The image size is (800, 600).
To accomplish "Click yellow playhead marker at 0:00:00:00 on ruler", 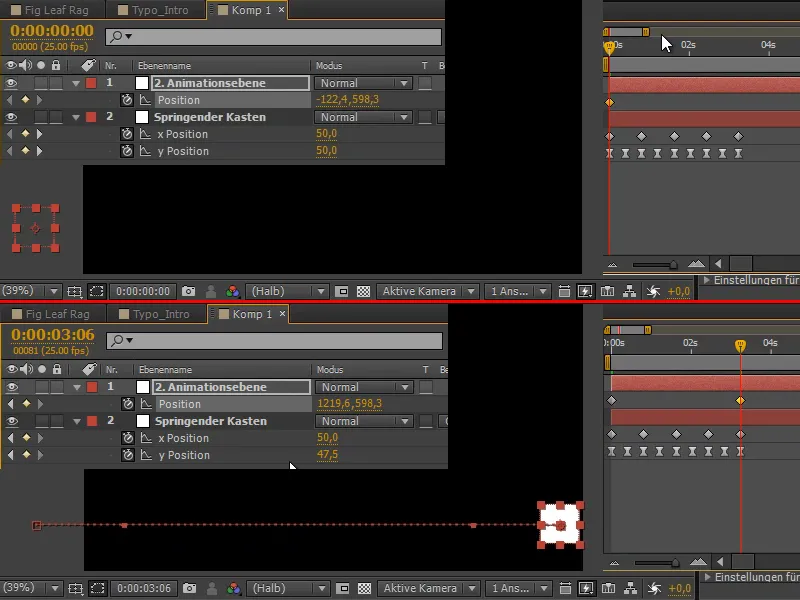I will point(609,48).
